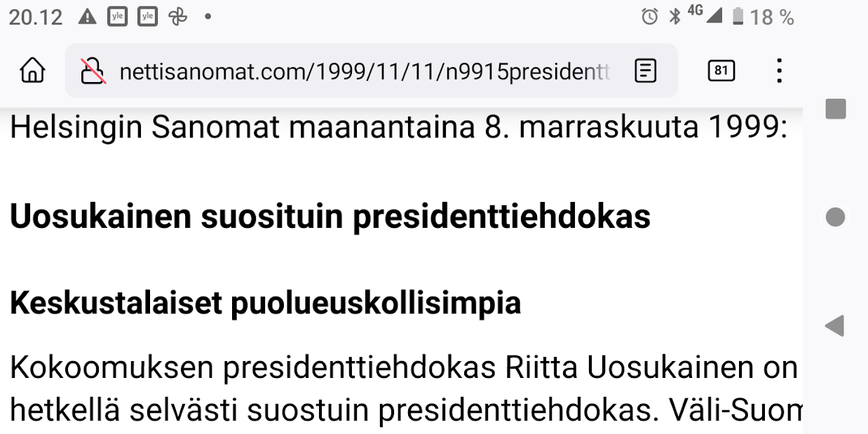Enable reader view for this page
This screenshot has width=868, height=434.
(x=645, y=71)
